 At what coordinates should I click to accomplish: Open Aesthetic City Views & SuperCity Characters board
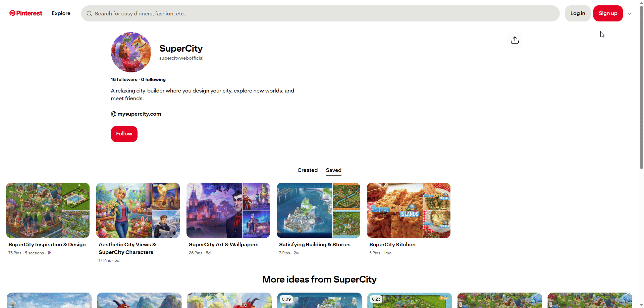(138, 210)
